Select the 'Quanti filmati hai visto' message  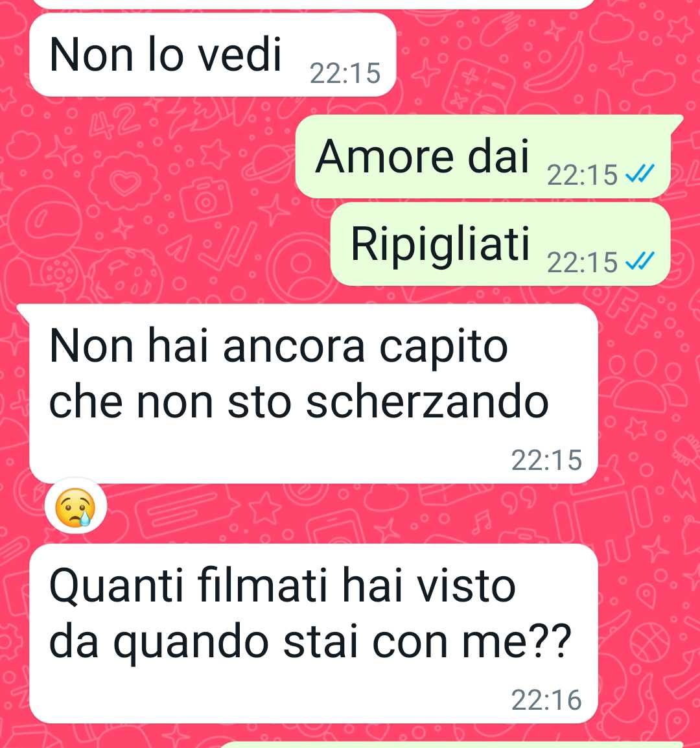click(x=314, y=633)
